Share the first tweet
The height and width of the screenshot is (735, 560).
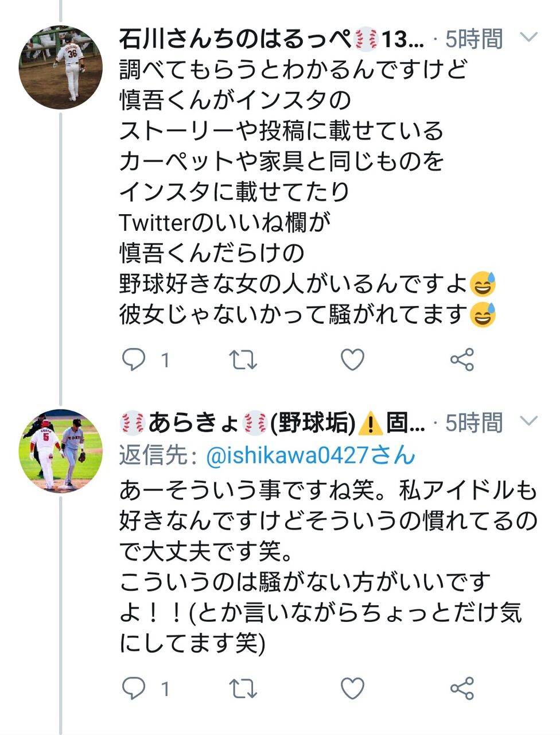coord(462,360)
